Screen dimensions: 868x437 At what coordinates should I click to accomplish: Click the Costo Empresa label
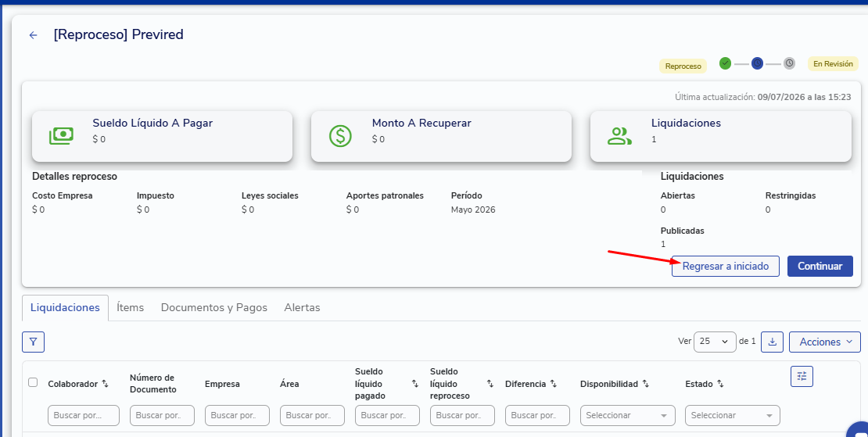[63, 195]
